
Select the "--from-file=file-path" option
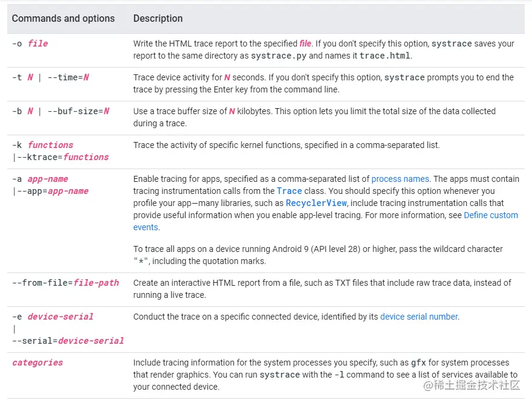(65, 283)
